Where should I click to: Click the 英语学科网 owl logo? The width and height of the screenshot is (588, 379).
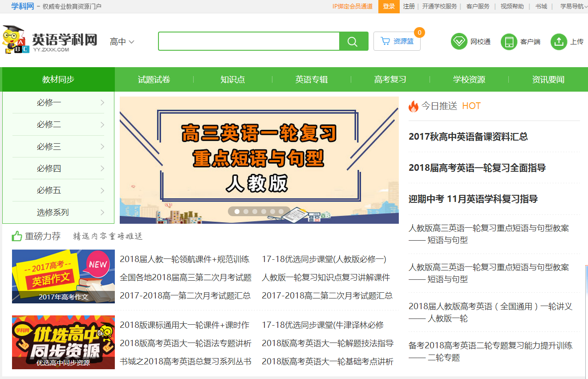coord(50,40)
